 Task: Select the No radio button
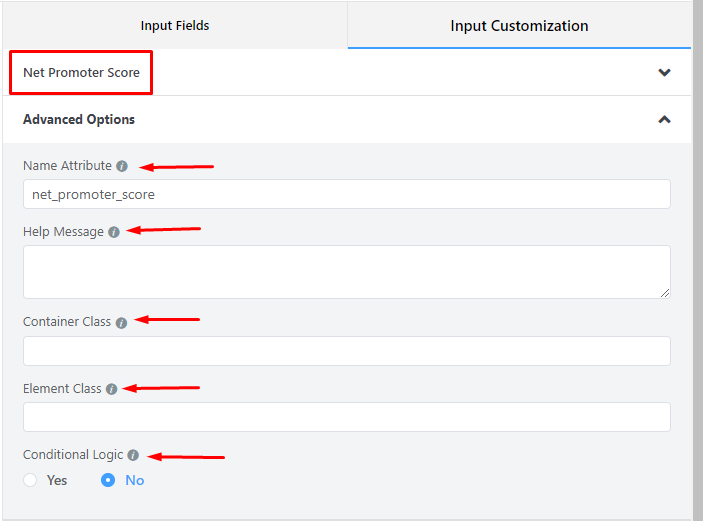click(x=108, y=480)
